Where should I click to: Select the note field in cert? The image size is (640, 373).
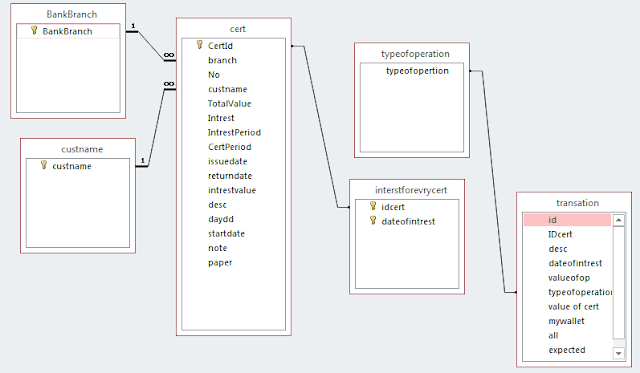[218, 248]
